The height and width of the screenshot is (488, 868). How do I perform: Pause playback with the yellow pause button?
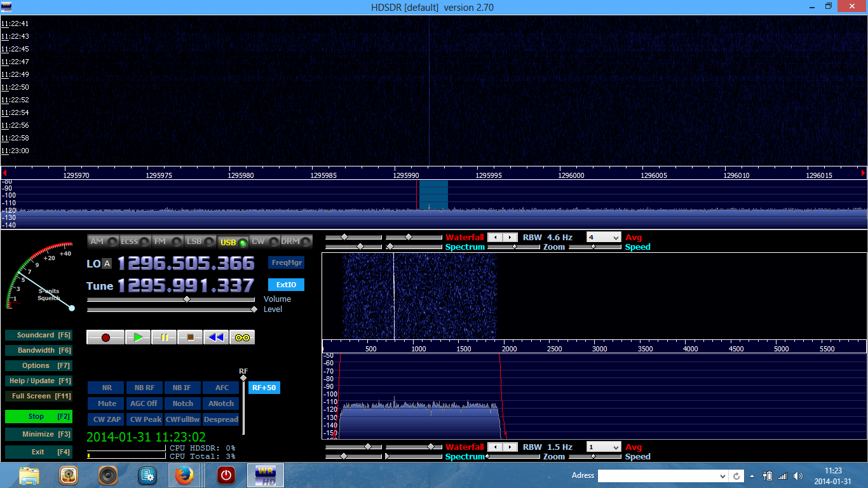[x=164, y=337]
